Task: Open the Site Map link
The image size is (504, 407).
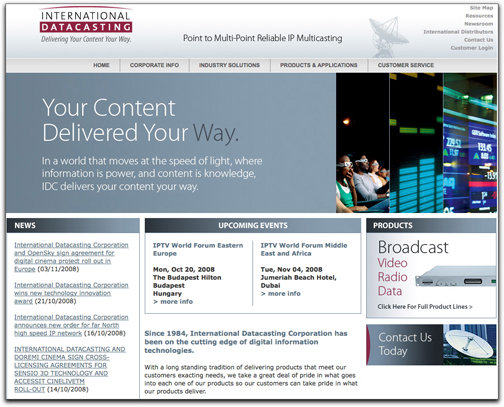Action: [x=481, y=8]
